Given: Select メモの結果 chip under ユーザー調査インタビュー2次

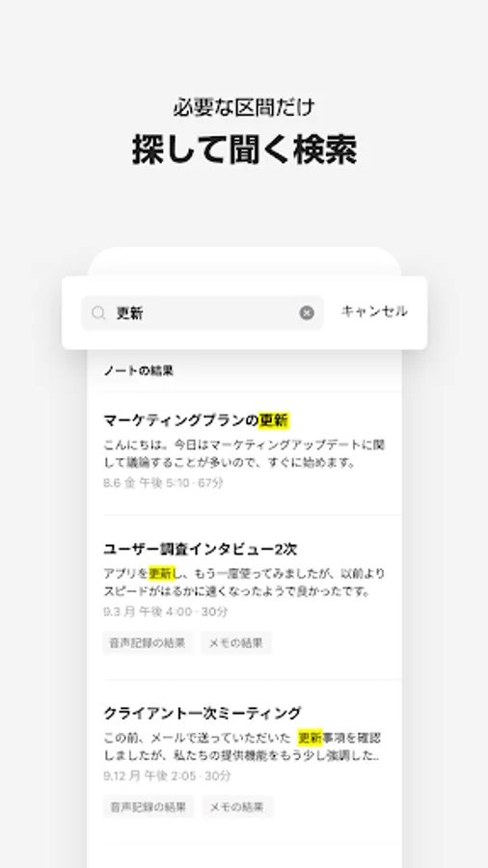Looking at the screenshot, I should [236, 642].
